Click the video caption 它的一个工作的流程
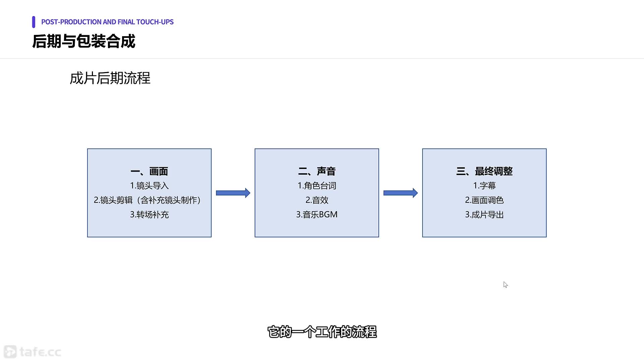The image size is (644, 362). 322,332
